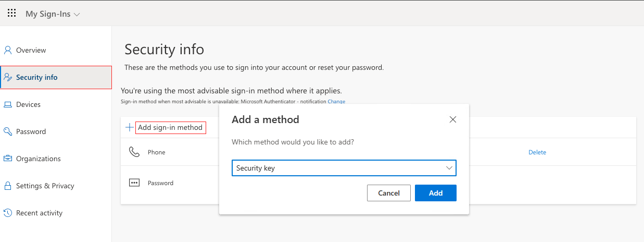Click the Organizations briefcase icon
The image size is (644, 242).
pyautogui.click(x=8, y=159)
